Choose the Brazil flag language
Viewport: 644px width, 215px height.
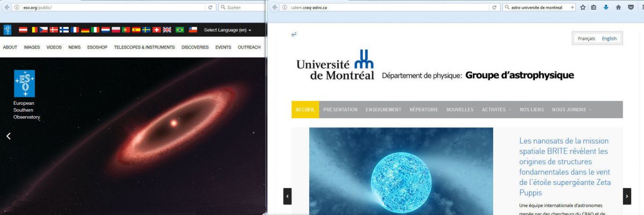pos(180,30)
